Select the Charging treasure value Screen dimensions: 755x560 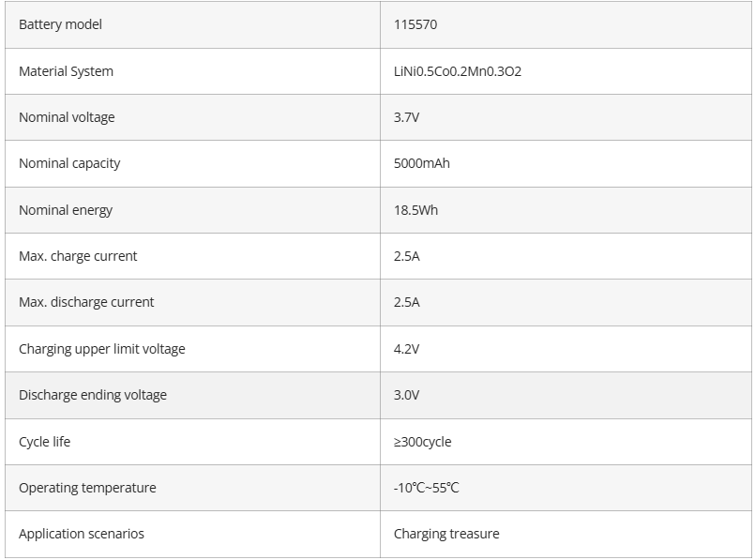(x=446, y=534)
